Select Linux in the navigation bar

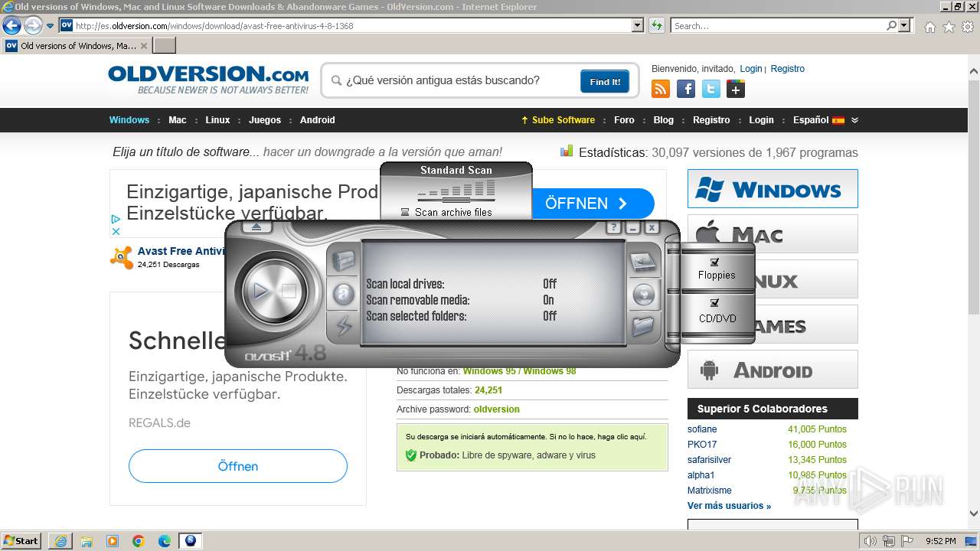tap(217, 120)
